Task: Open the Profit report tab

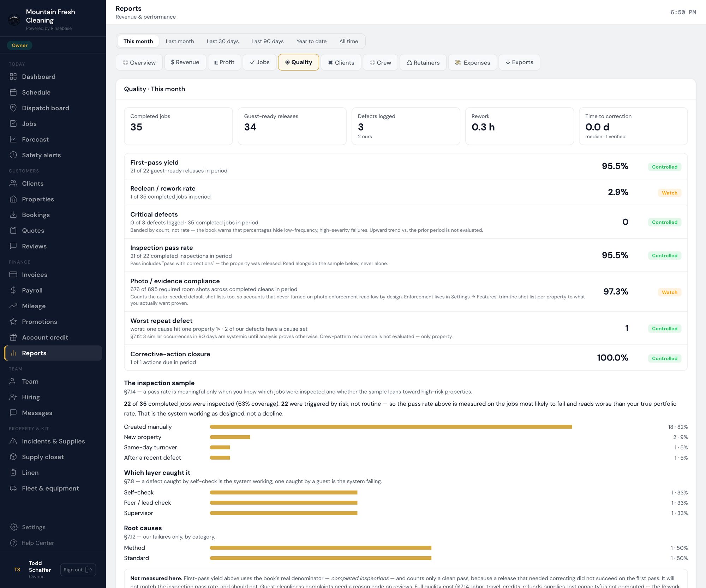Action: (225, 62)
